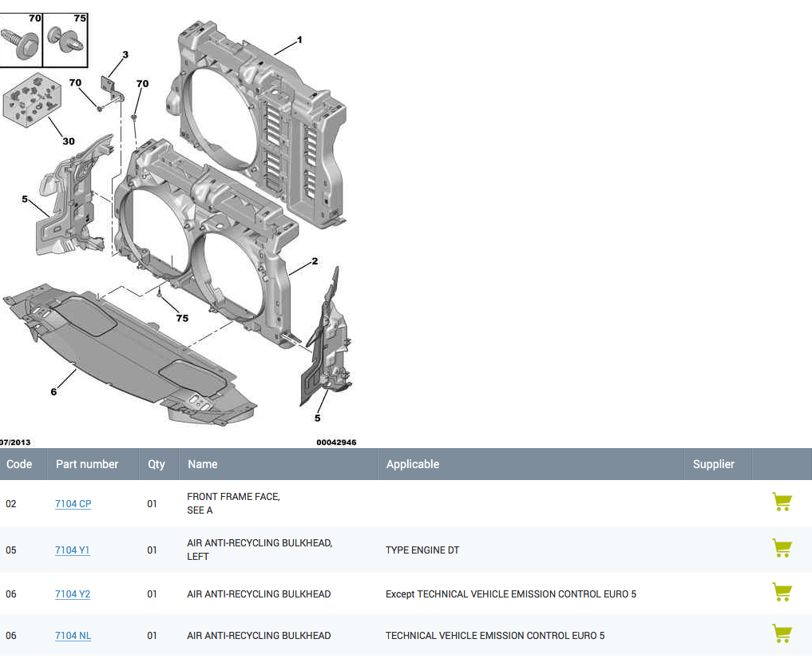Click code 05 in the table
Image resolution: width=812 pixels, height=659 pixels.
coord(11,550)
